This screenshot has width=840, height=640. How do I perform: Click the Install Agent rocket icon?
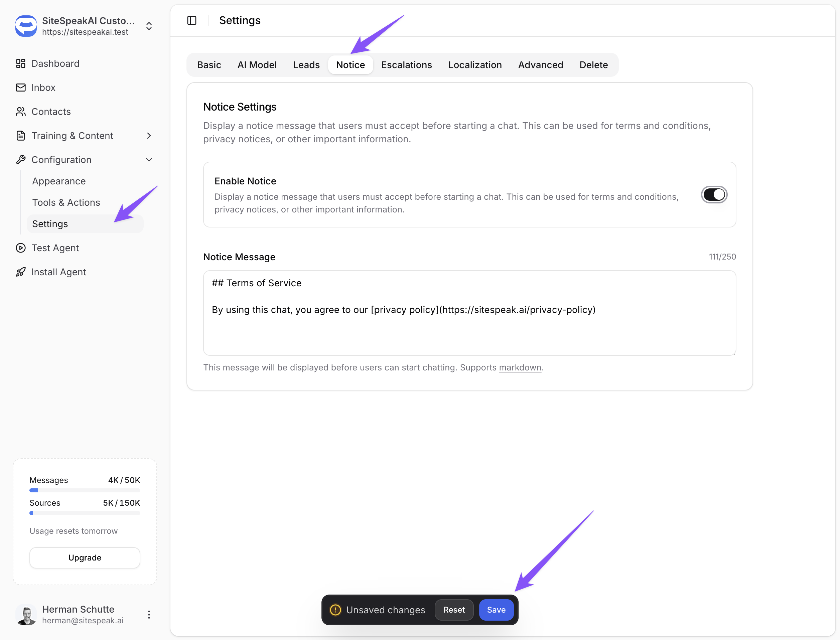tap(21, 272)
